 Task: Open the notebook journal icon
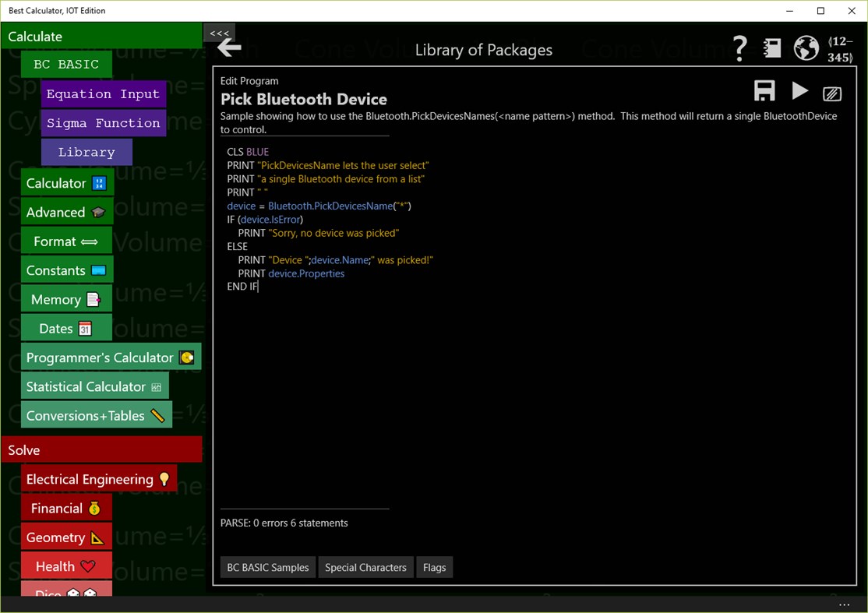tap(772, 48)
